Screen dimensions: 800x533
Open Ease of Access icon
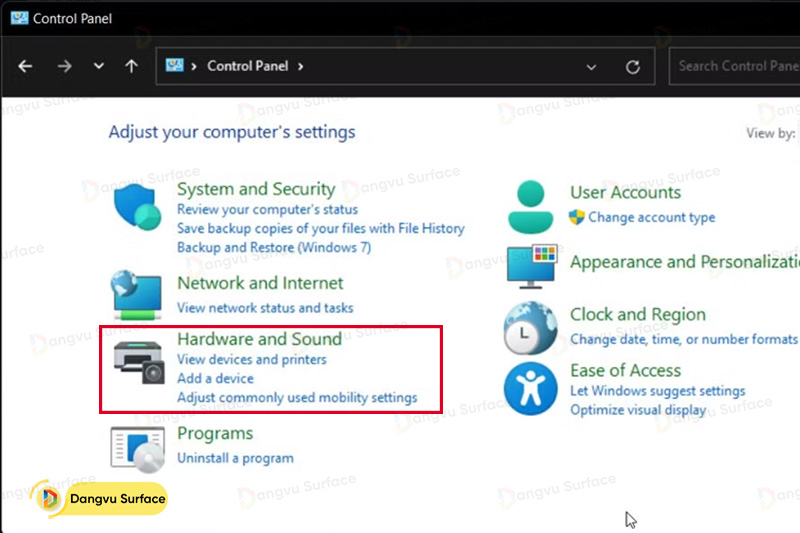531,389
